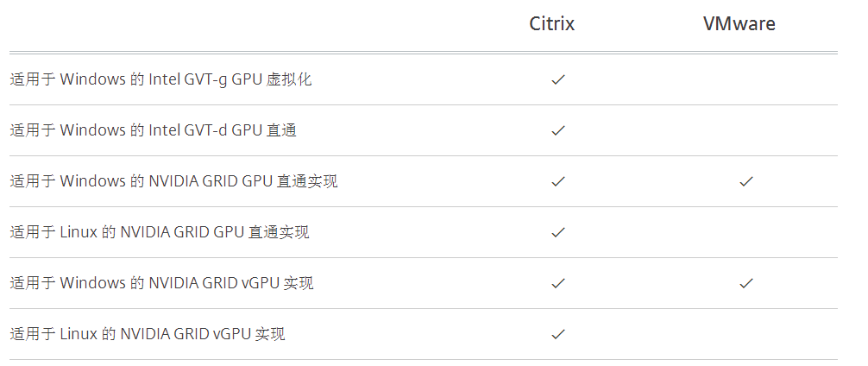Click the Windows NVIDIA GRID vGPU 实现 row label
868x366 pixels.
pos(161,283)
